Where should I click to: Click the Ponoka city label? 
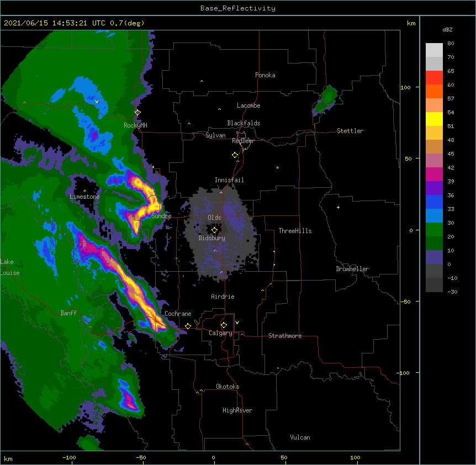point(265,75)
